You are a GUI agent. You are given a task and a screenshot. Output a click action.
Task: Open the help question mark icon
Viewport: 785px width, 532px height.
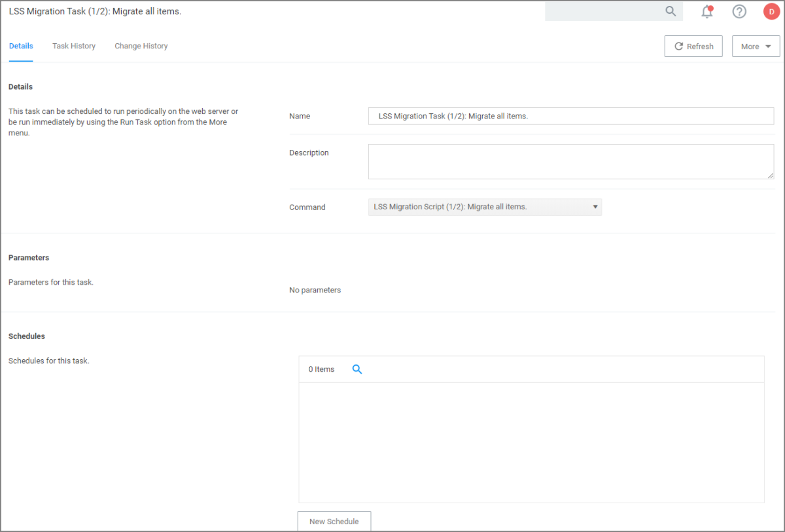739,11
